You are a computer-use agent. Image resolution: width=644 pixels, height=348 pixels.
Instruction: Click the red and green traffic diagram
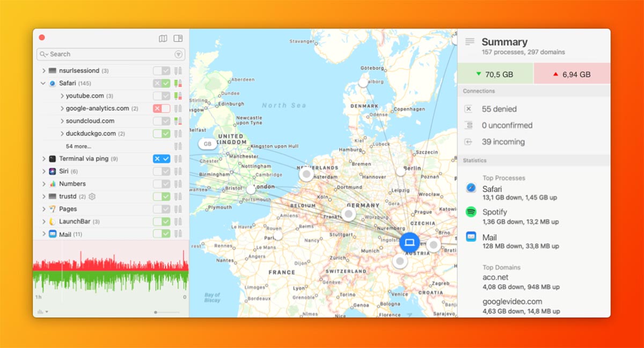[x=111, y=272]
